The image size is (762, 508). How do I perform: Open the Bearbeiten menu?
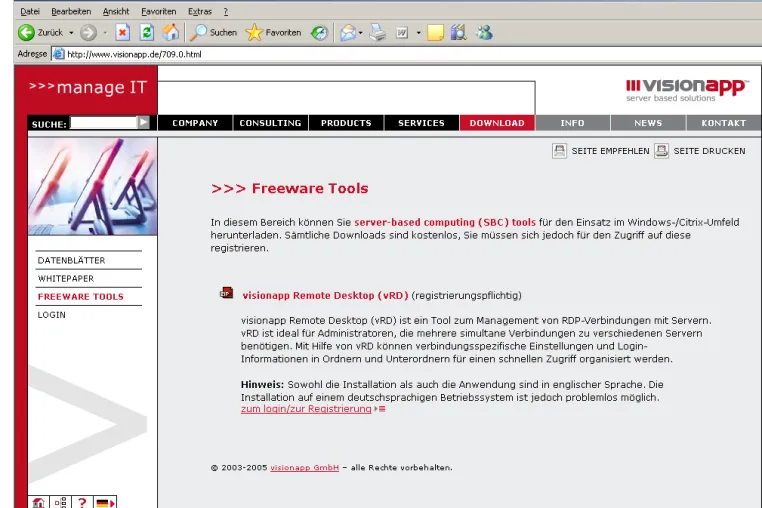pos(71,11)
